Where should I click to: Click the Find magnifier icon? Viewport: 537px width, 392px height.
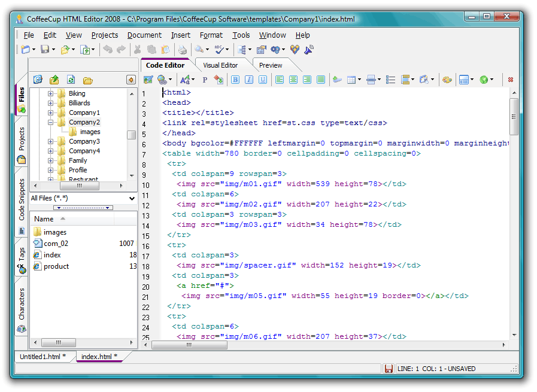[x=199, y=50]
